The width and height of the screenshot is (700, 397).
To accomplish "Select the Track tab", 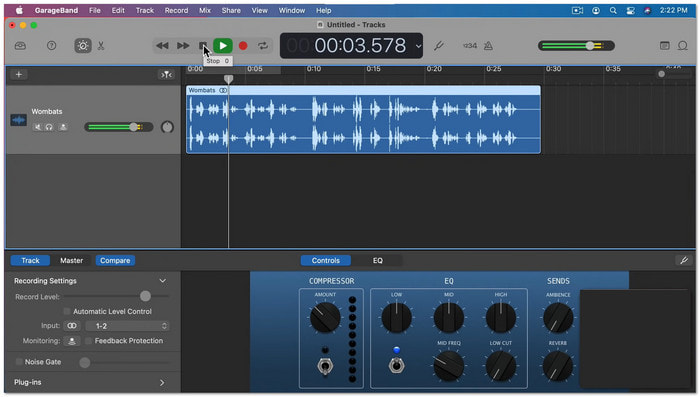I will coord(30,260).
